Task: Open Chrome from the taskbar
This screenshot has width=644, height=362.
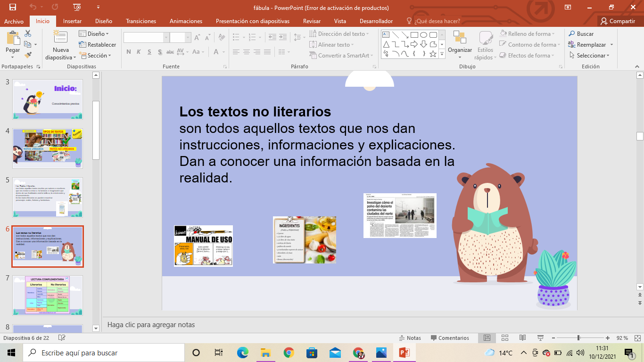Action: point(289,353)
